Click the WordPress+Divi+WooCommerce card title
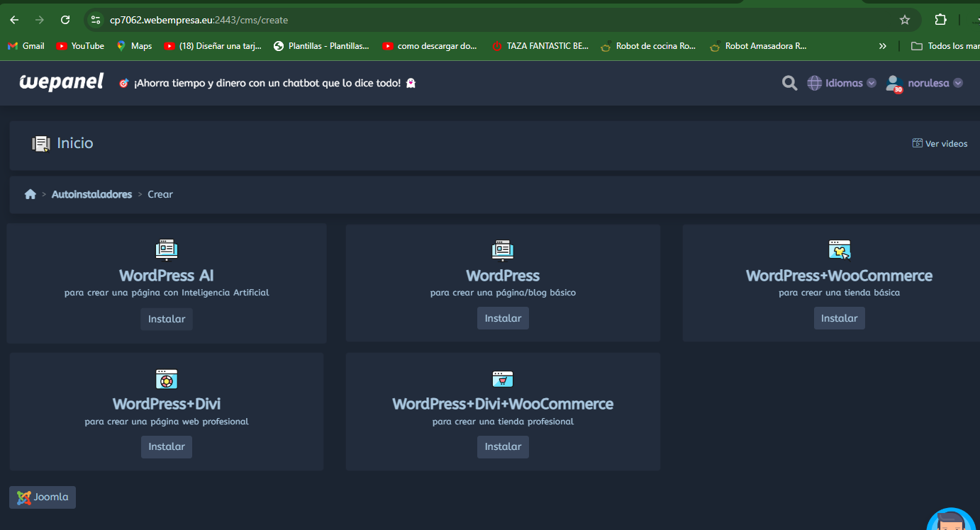 point(503,404)
